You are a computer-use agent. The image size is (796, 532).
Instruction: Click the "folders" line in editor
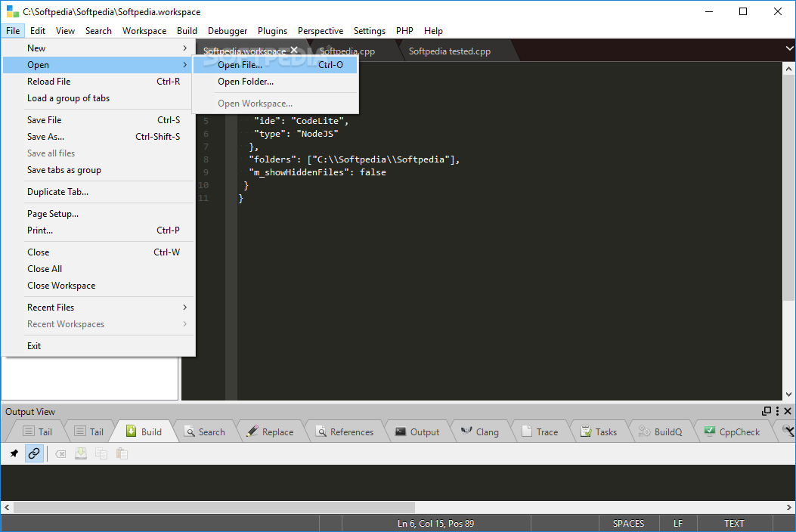[x=354, y=159]
